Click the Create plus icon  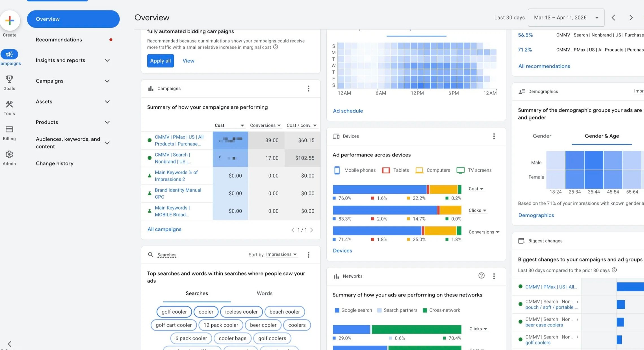pos(10,20)
